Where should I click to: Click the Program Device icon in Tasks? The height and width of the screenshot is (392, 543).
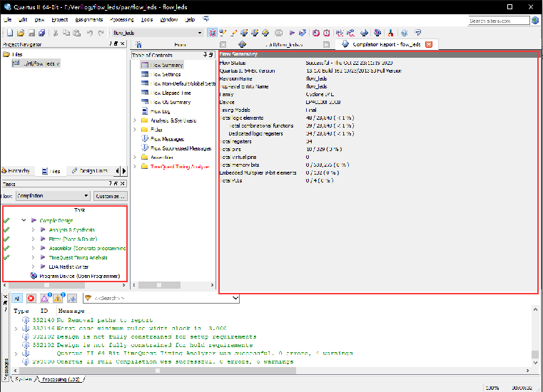click(34, 276)
